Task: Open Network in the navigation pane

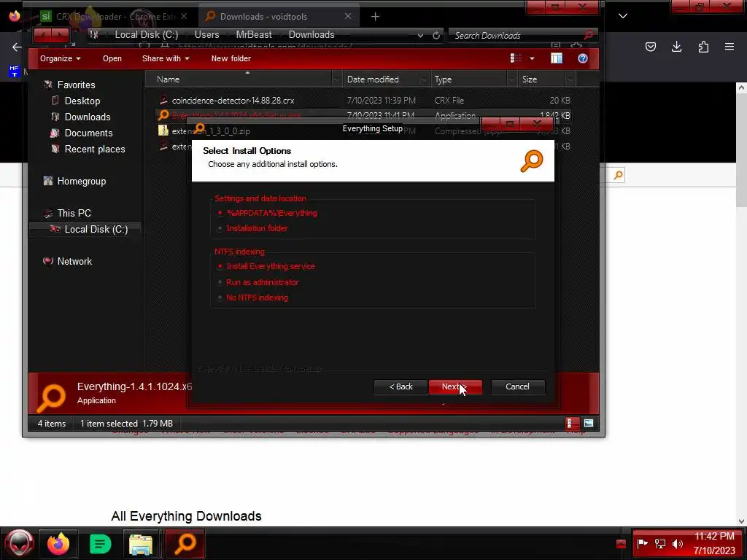Action: 74,262
